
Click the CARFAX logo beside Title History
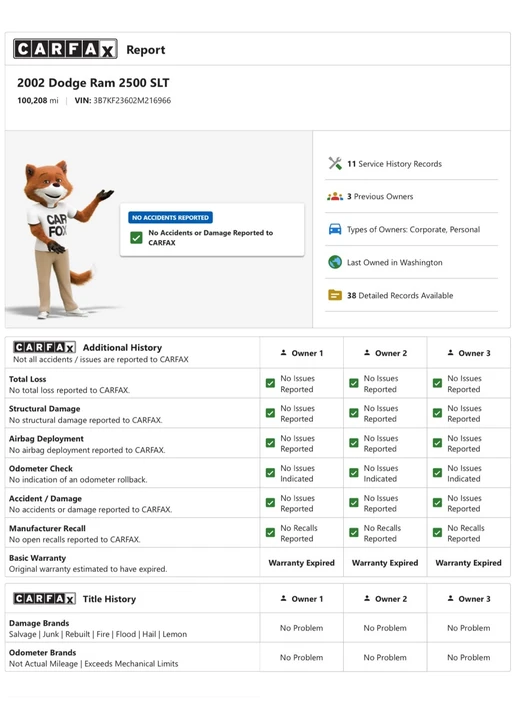coord(44,599)
